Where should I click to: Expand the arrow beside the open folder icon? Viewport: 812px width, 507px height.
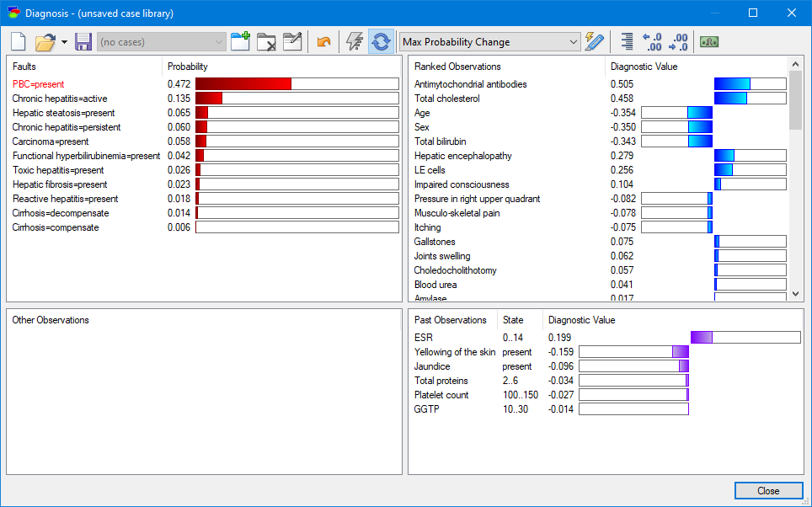[x=64, y=42]
